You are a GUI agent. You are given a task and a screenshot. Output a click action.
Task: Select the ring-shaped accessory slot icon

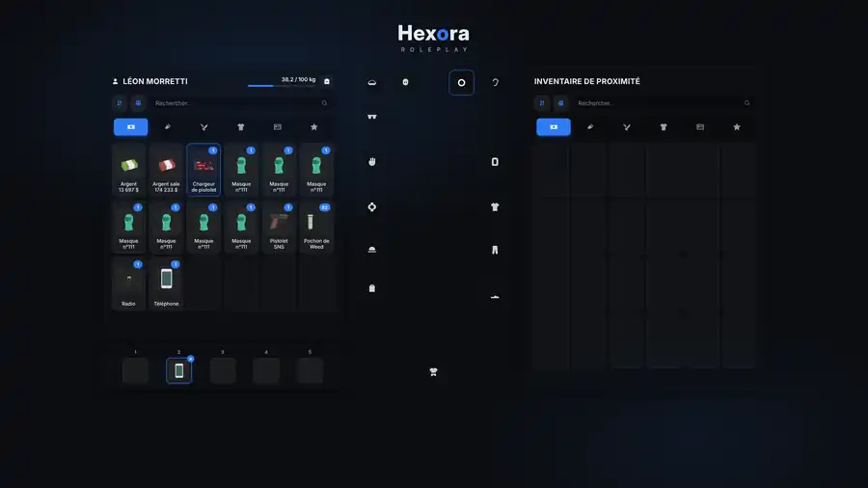(372, 207)
